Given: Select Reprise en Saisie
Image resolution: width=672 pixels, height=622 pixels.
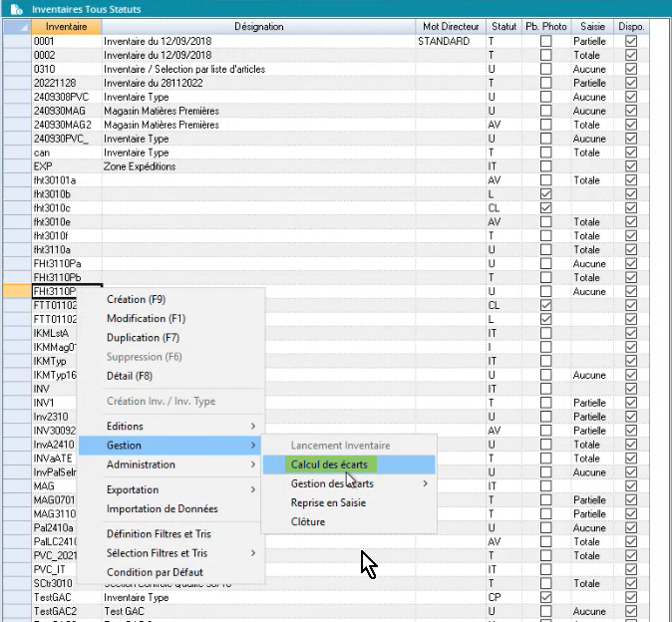Looking at the screenshot, I should tap(328, 502).
